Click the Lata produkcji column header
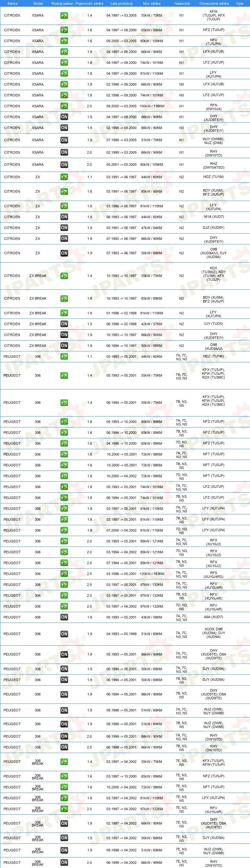 tap(121, 4)
